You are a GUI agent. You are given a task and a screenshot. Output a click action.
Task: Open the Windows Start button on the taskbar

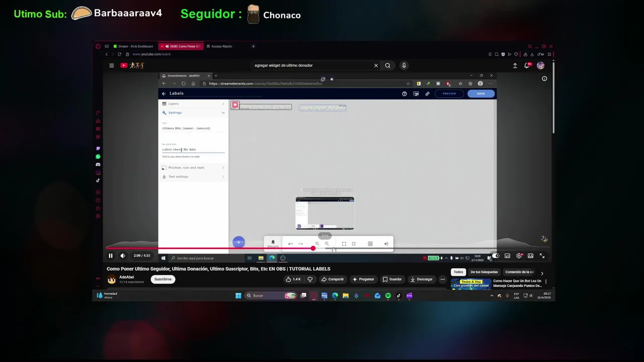coord(238,296)
